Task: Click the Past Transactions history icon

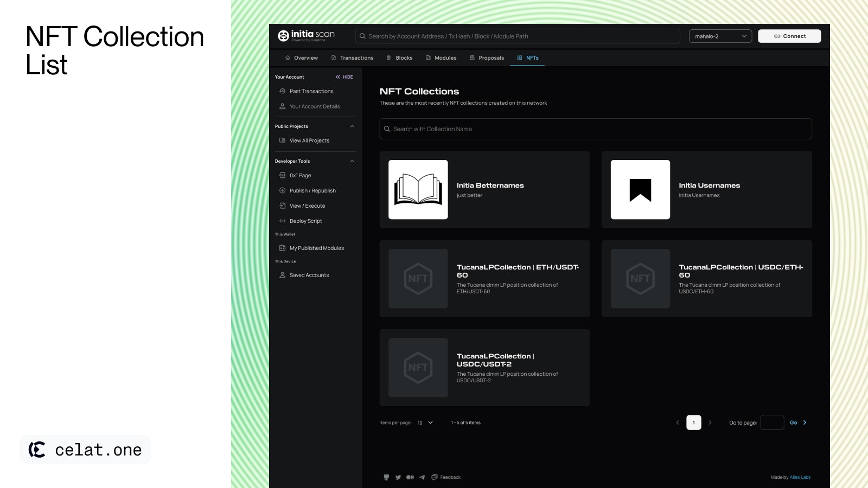Action: (x=282, y=91)
